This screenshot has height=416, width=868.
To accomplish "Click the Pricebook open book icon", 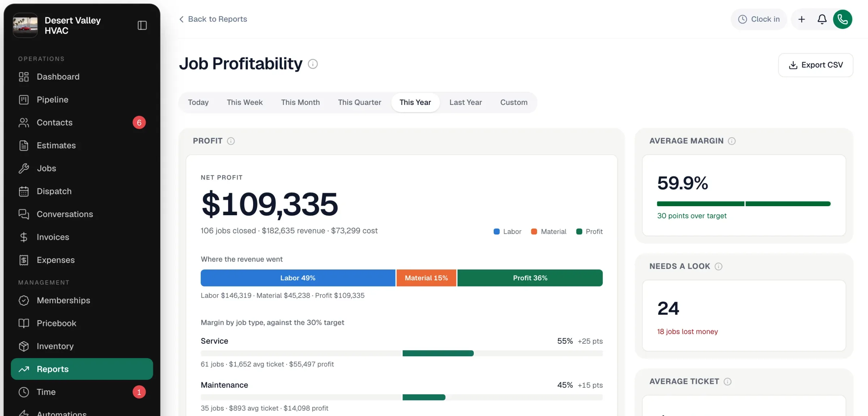I will [x=24, y=323].
